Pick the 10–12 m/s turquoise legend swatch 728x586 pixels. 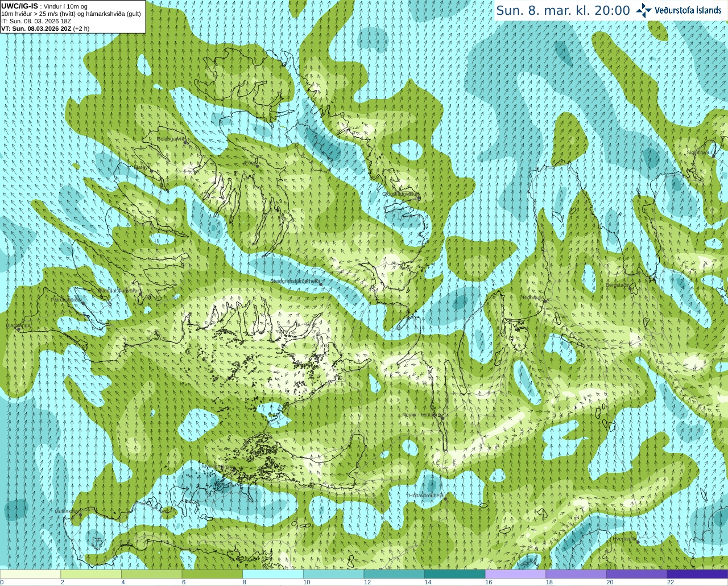(334, 574)
